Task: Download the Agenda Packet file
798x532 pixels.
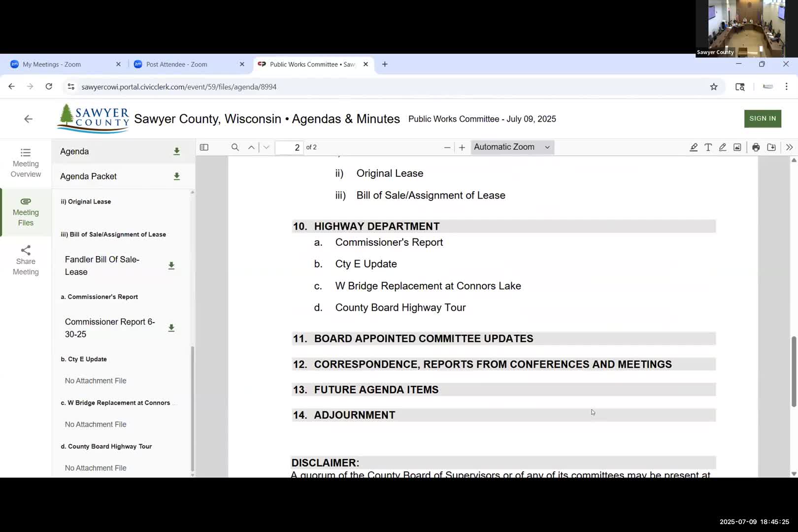Action: click(176, 176)
